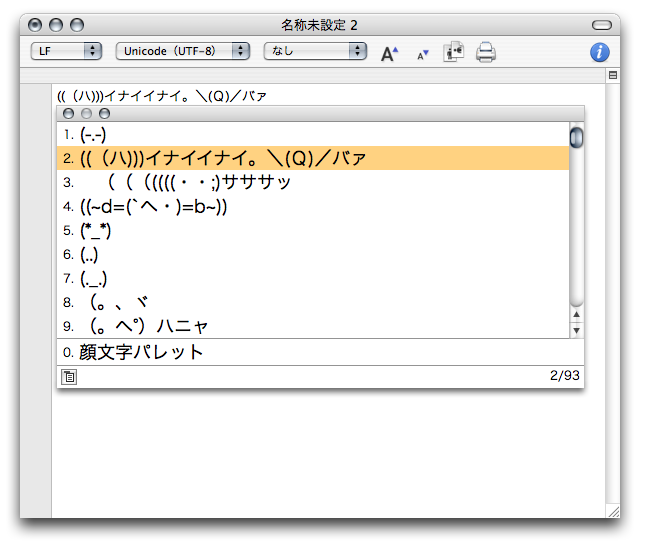
Task: Click the split view icon above the scrollbar
Action: click(x=613, y=75)
